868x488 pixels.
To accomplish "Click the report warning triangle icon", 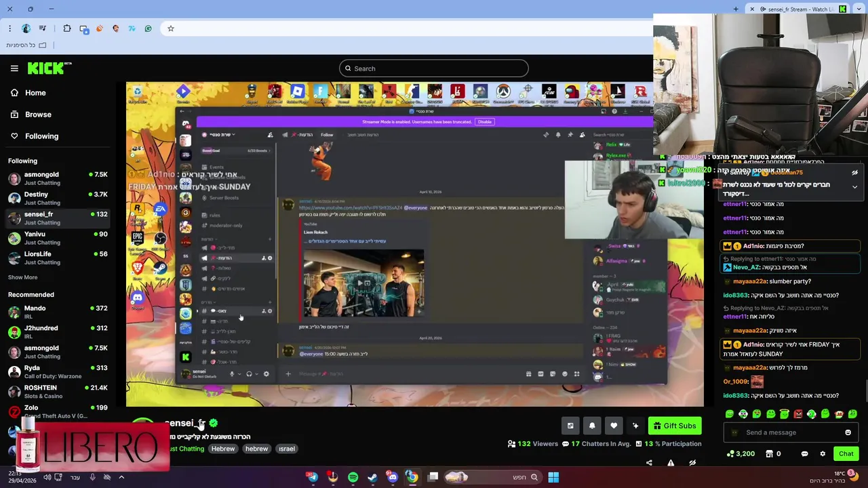I will click(671, 463).
